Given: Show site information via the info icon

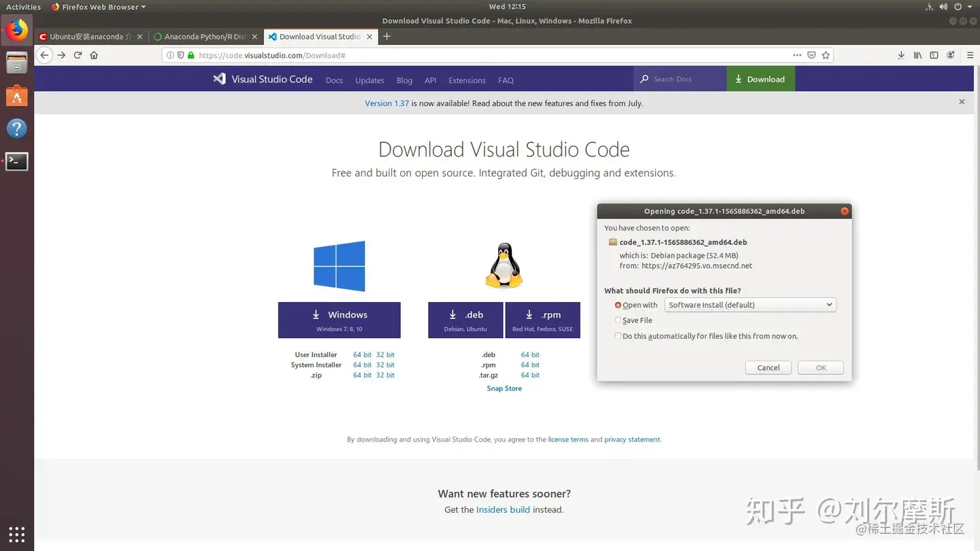Looking at the screenshot, I should pyautogui.click(x=170, y=55).
